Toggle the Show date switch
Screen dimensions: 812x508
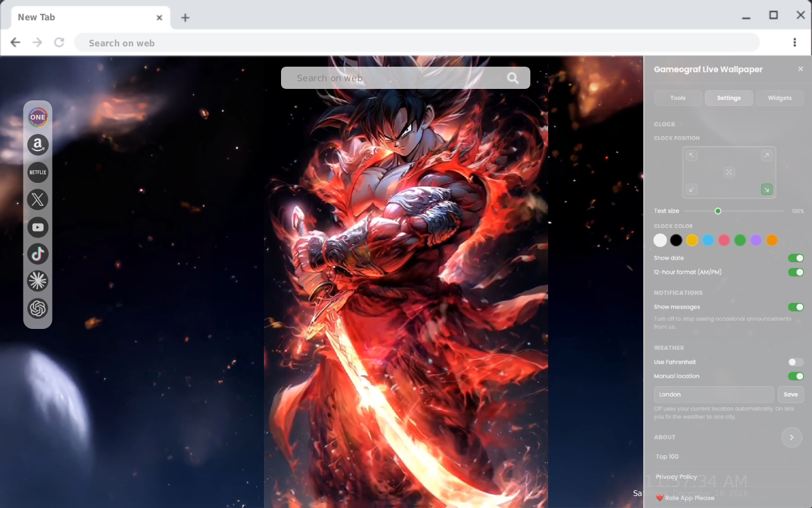[x=796, y=258]
